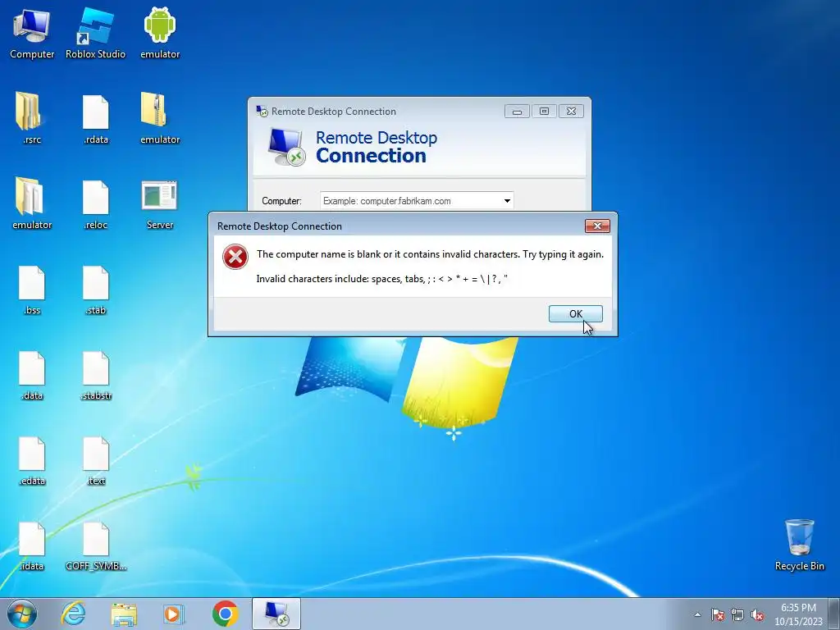Close the error dialog with the red X
The width and height of the screenshot is (840, 630).
(x=597, y=226)
